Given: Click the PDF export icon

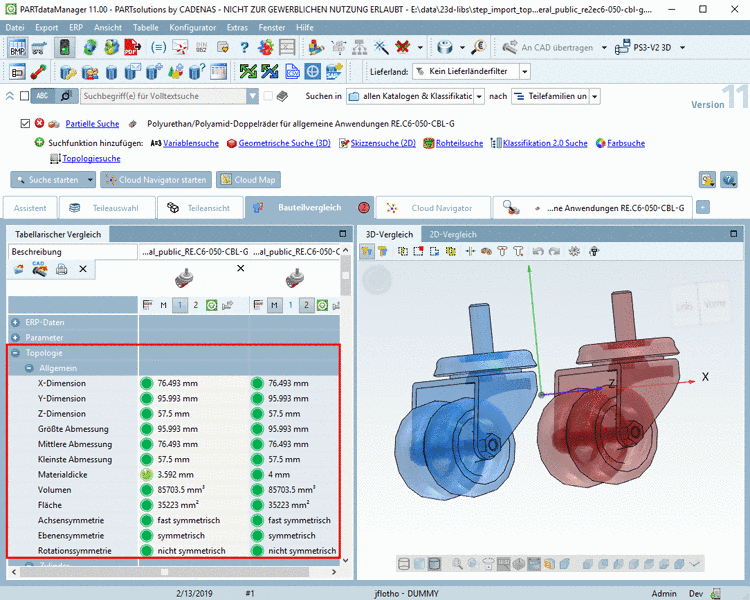Looking at the screenshot, I should 132,47.
